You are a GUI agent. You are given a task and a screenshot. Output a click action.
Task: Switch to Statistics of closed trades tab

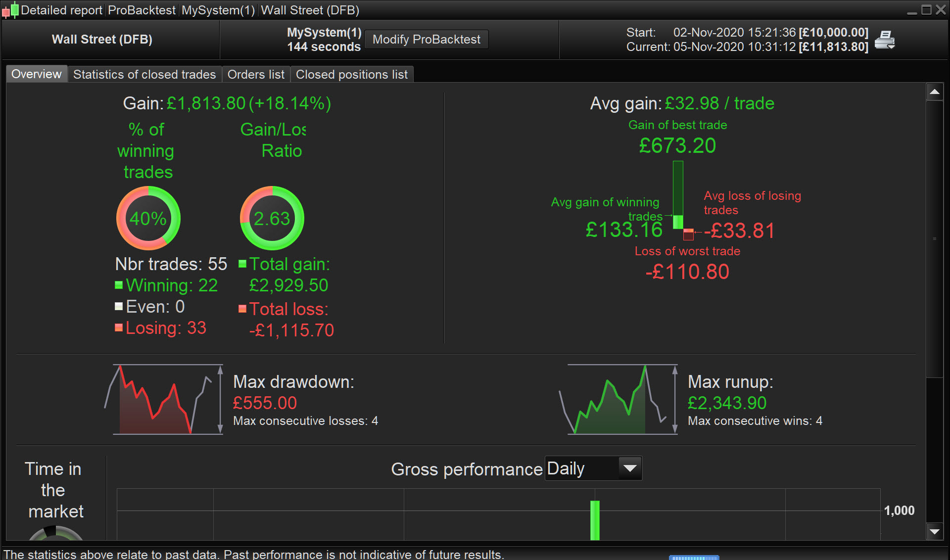click(144, 74)
